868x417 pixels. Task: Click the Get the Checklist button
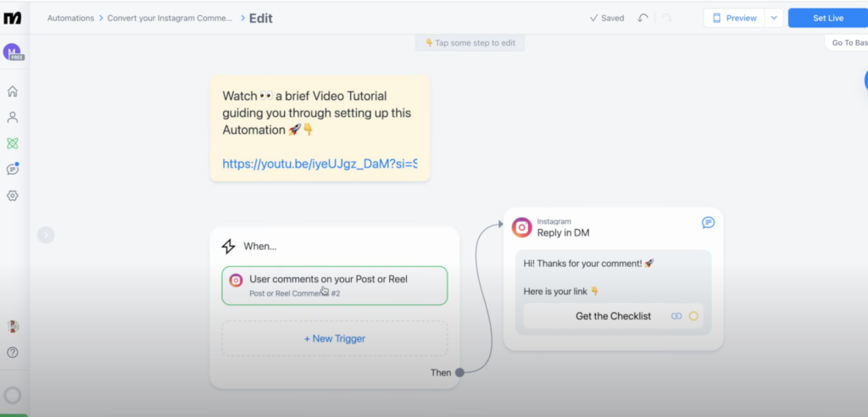click(614, 316)
